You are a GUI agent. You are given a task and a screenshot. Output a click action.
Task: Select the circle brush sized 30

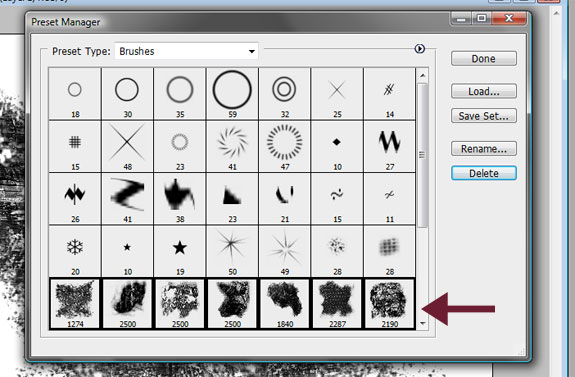click(x=127, y=94)
